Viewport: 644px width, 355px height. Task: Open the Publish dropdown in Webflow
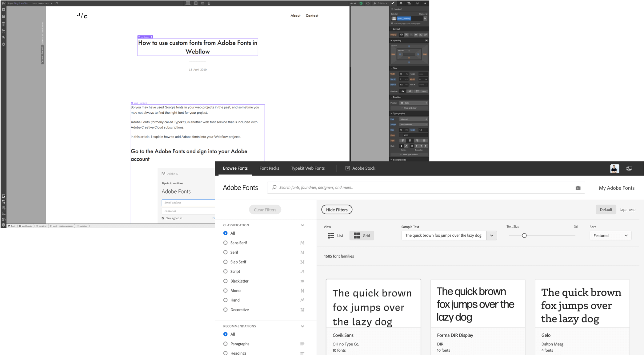380,3
